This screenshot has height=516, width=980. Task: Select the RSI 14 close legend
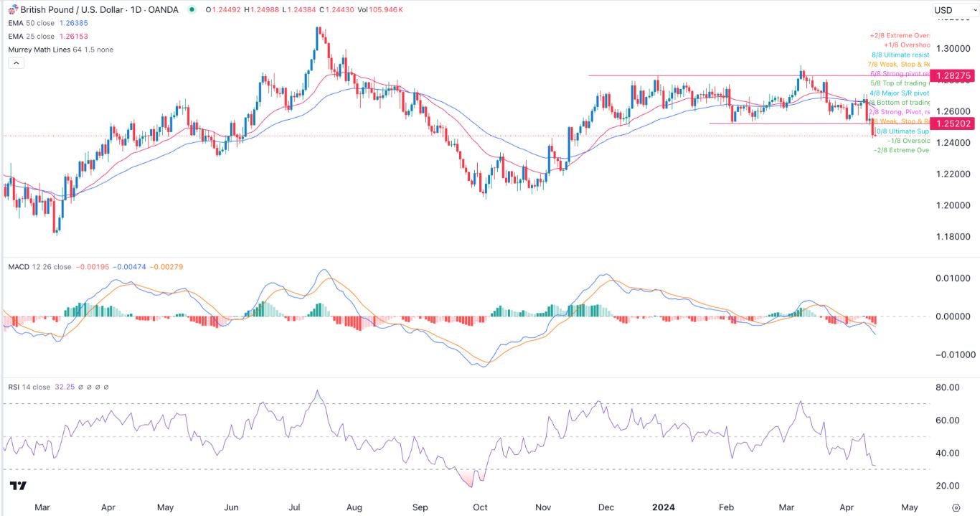pyautogui.click(x=27, y=385)
